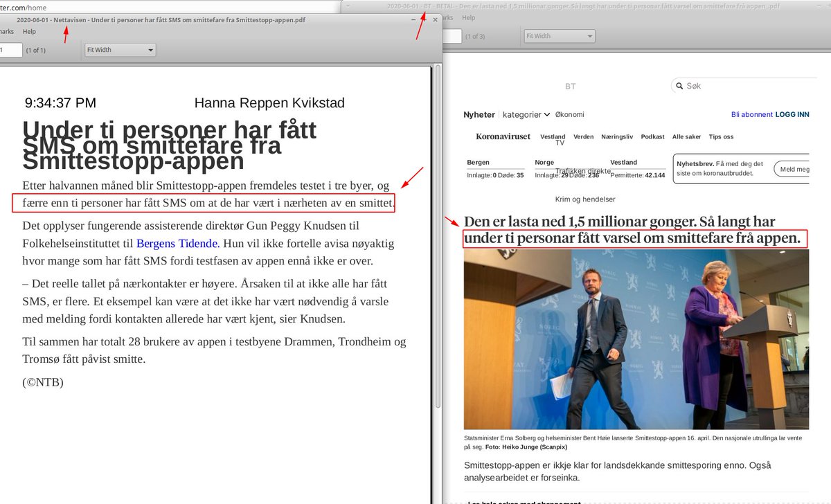Select the Alle saker nav item
The width and height of the screenshot is (831, 504).
[687, 136]
